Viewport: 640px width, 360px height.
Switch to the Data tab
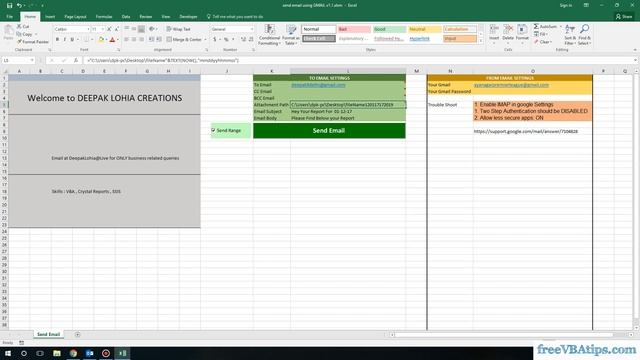126,17
